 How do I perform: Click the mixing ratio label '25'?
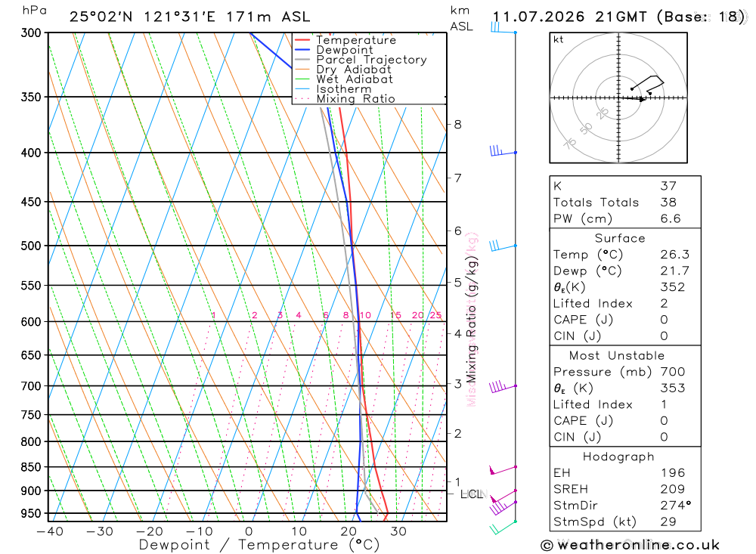click(x=436, y=315)
